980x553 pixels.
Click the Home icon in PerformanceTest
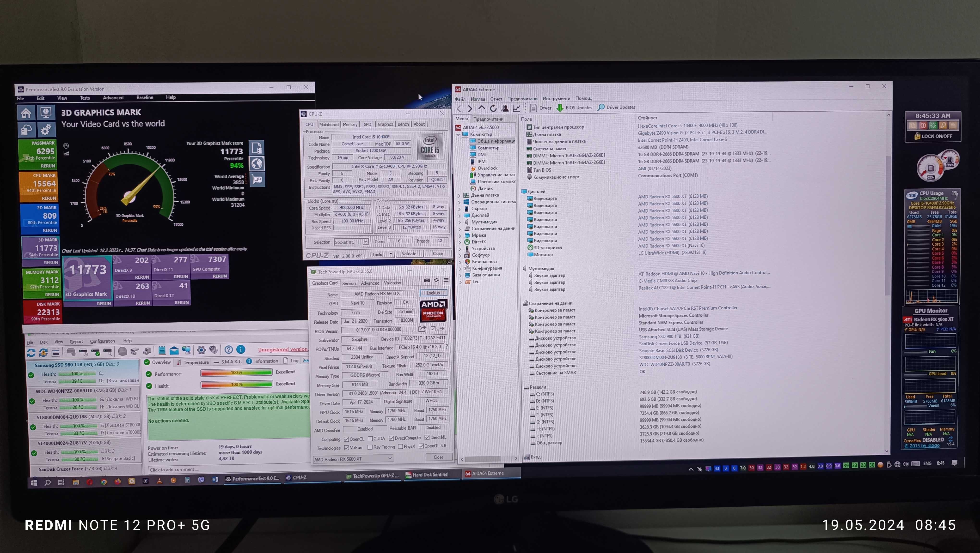tap(26, 113)
